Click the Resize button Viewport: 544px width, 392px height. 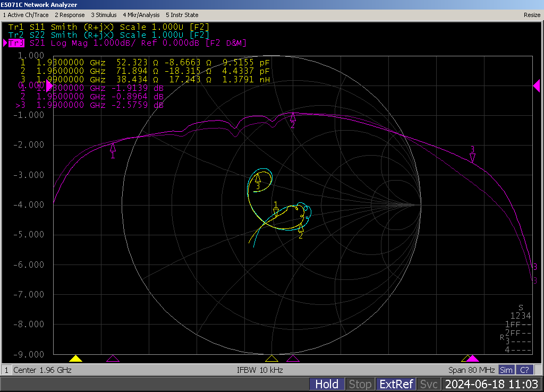pyautogui.click(x=531, y=15)
